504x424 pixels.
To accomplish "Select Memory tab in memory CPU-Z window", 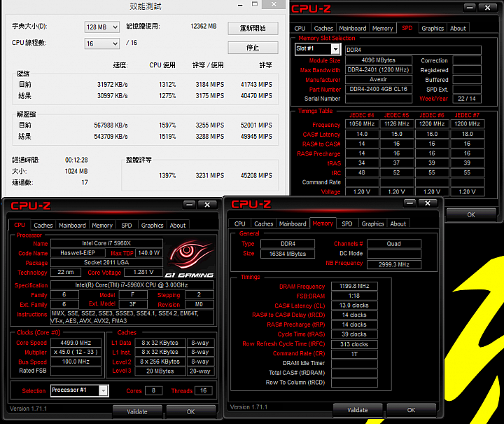I will point(323,223).
